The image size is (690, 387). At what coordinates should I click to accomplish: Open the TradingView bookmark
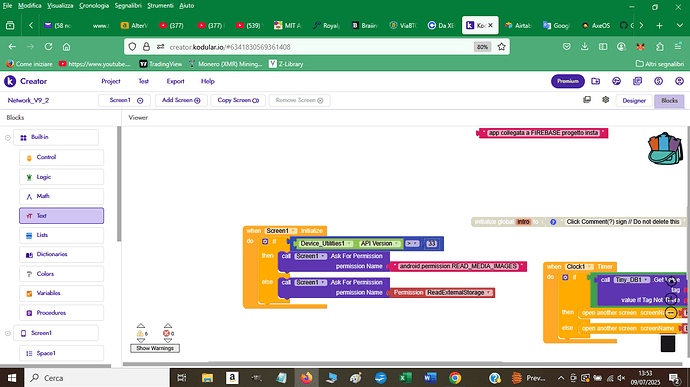pos(161,64)
